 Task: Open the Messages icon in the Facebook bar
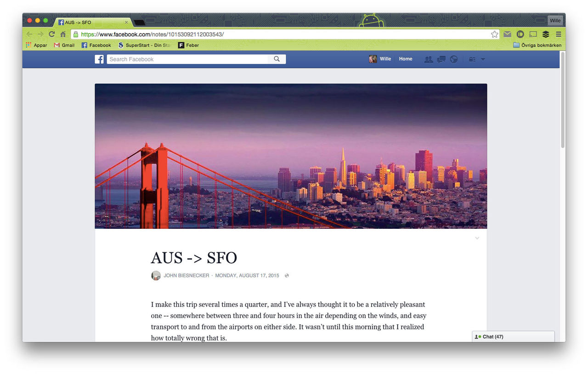click(441, 59)
